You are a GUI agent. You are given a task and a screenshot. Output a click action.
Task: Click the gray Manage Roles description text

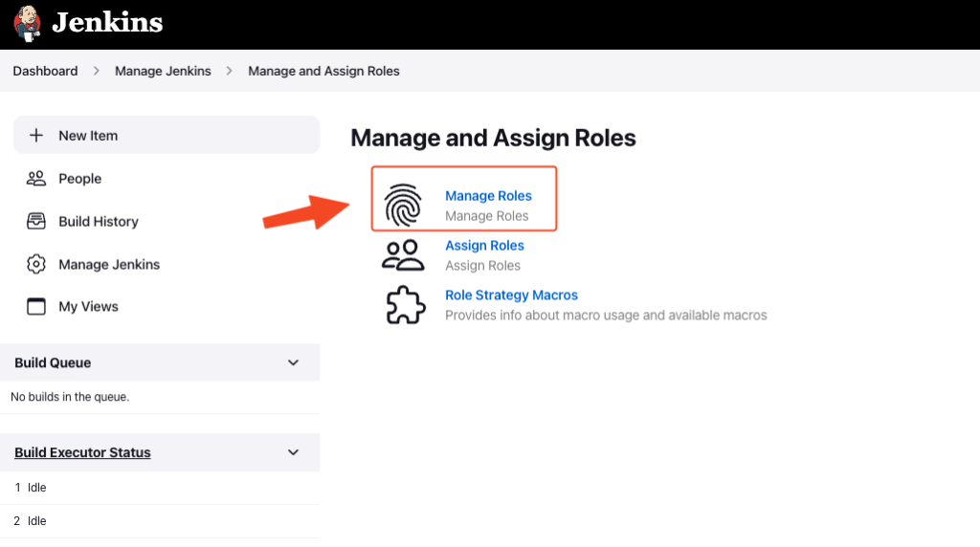click(487, 216)
